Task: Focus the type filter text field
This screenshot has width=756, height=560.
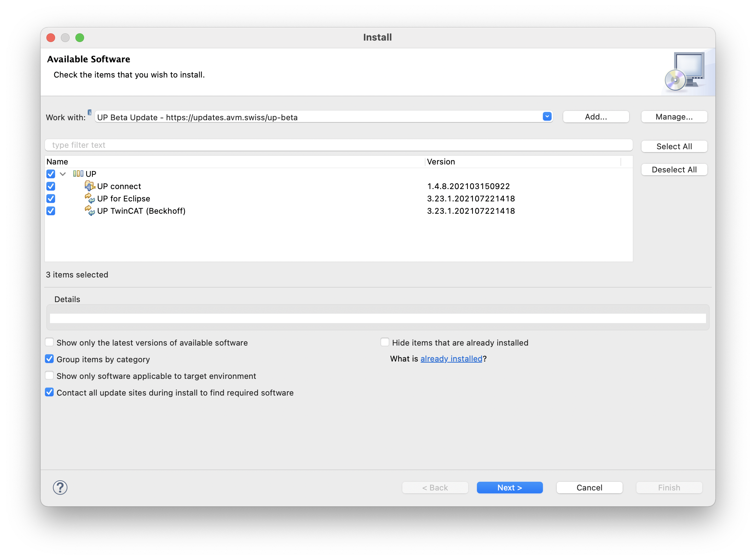Action: 338,145
